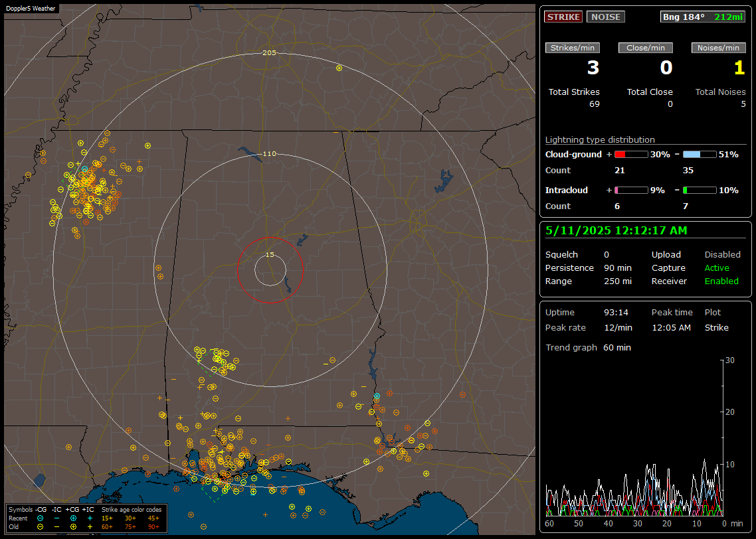Click the 75+ strike age color code
This screenshot has width=756, height=539.
130,527
